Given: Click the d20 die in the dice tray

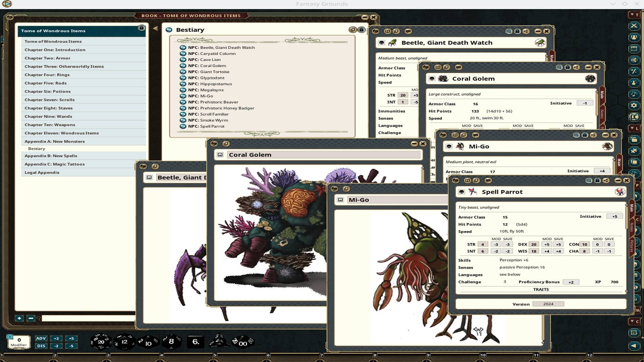Looking at the screenshot, I should coord(101,342).
